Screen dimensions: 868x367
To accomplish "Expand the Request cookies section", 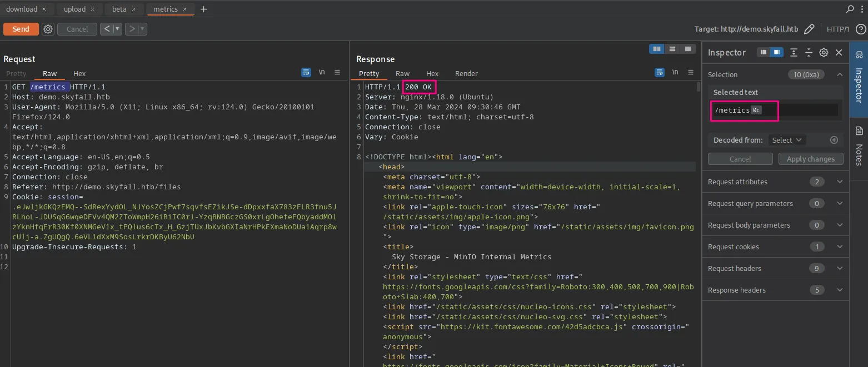I will 839,247.
